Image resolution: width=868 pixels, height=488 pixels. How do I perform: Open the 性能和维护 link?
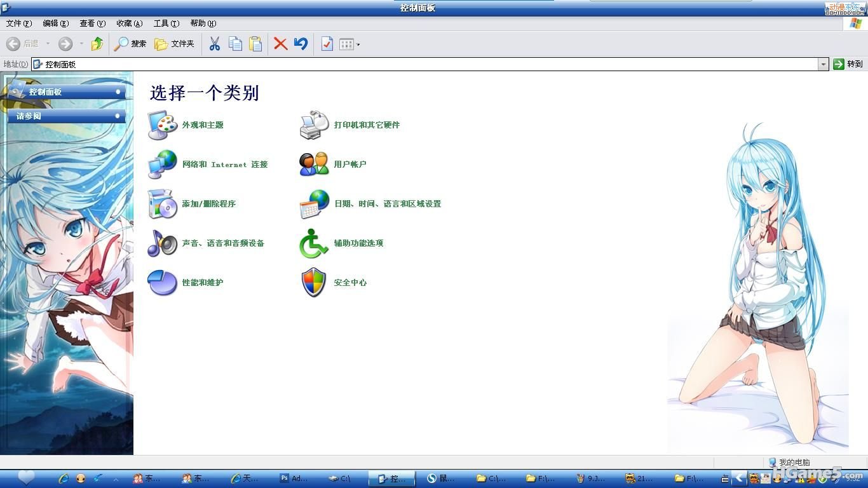tap(203, 283)
